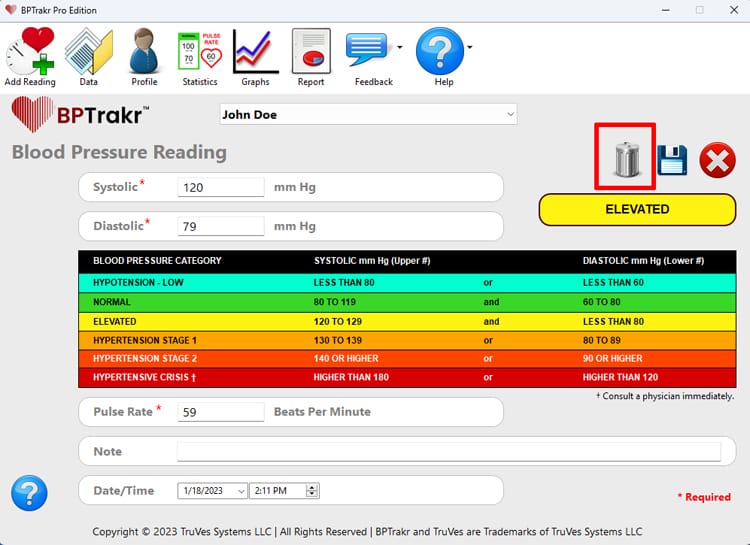Expand the Feedback dropdown arrow
750x545 pixels.
point(400,47)
